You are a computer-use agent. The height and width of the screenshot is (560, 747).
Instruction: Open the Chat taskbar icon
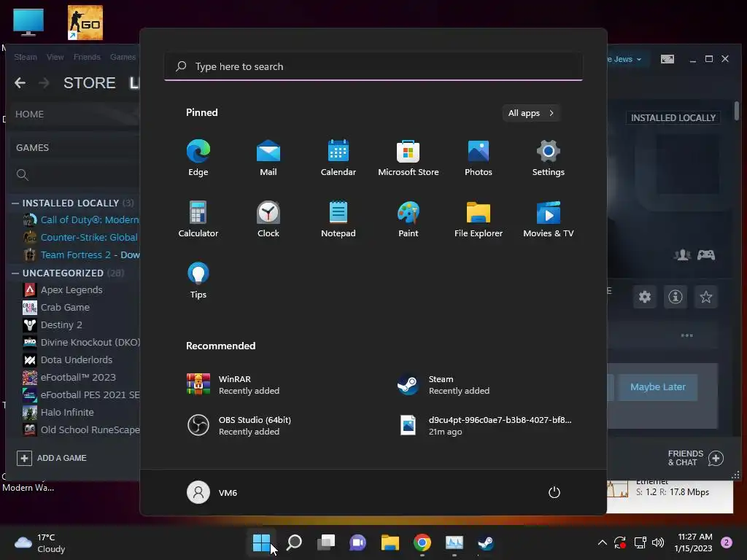coord(357,542)
